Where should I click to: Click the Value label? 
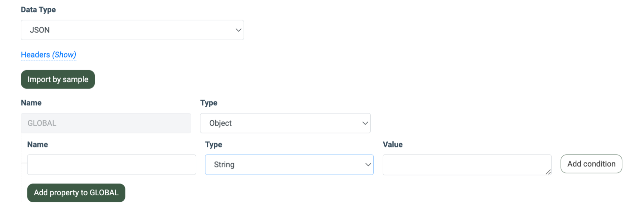[393, 144]
